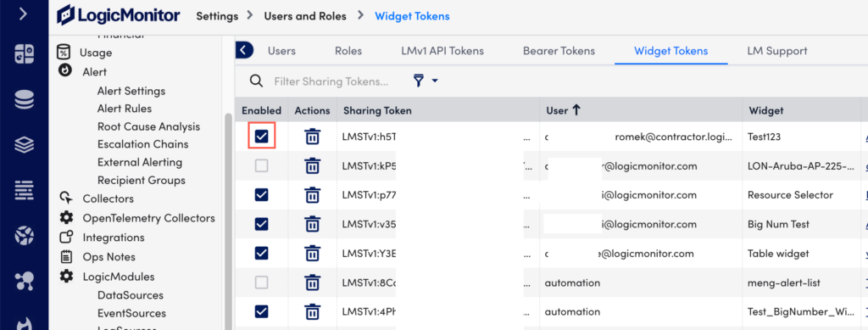The image size is (868, 330).
Task: Click the Resource Selector widget cell
Action: click(790, 195)
